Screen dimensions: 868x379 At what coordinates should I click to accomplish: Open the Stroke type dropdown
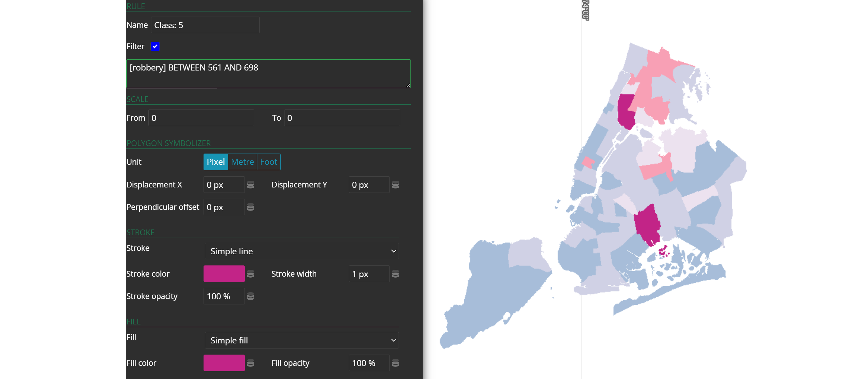pos(301,251)
